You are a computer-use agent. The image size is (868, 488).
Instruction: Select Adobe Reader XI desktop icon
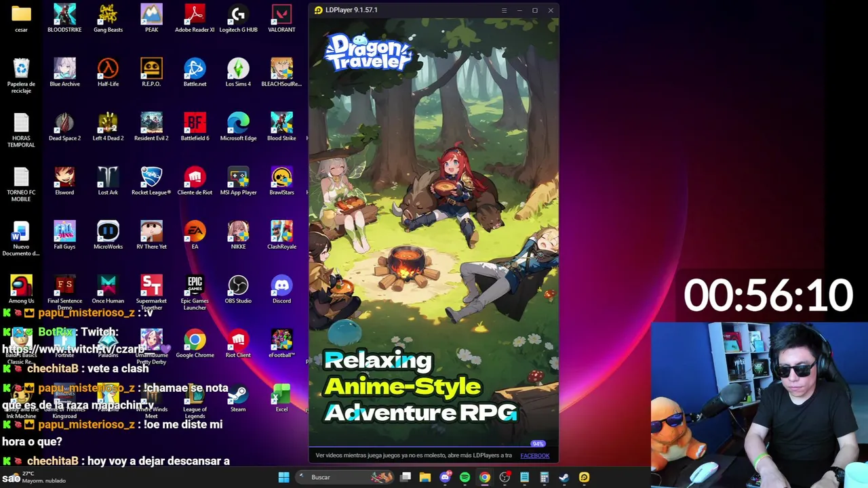195,18
